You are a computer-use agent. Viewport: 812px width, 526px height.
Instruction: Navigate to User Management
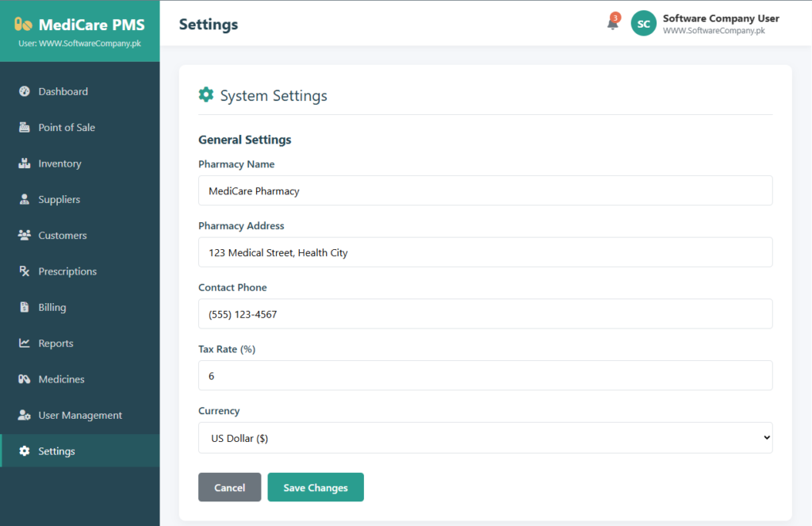click(x=79, y=416)
